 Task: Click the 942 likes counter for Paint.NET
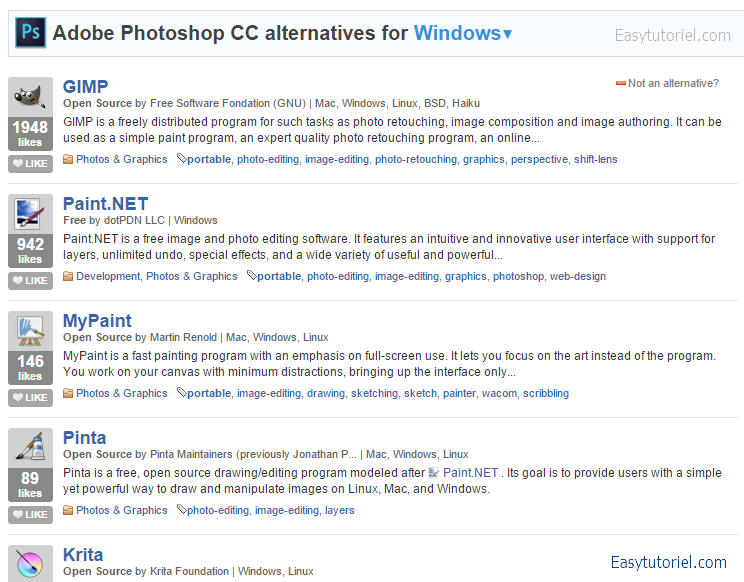tap(30, 250)
